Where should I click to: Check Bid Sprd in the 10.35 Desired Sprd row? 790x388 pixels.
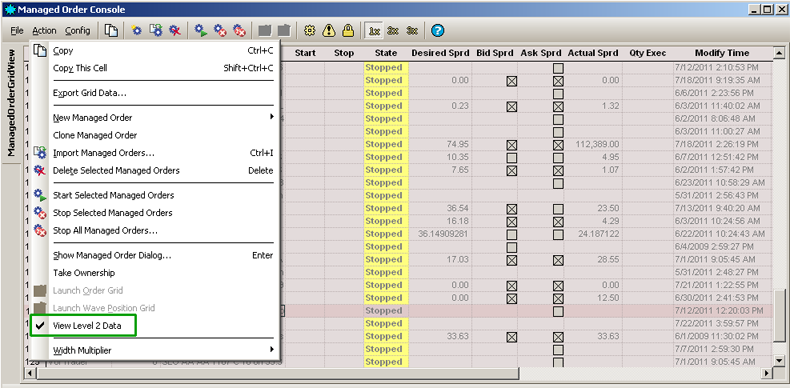(x=512, y=157)
